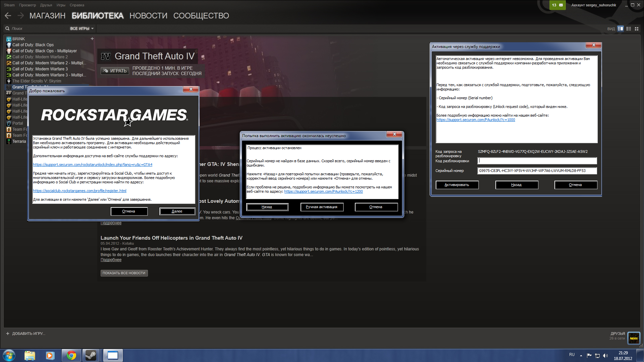The width and height of the screenshot is (644, 362).
Task: Click the BRINK game icon
Action: click(9, 39)
